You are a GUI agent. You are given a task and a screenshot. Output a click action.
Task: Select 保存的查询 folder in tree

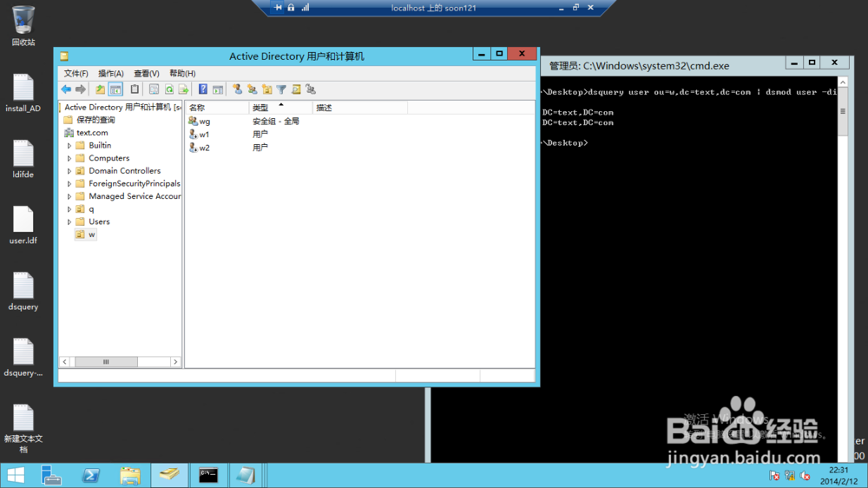point(95,120)
